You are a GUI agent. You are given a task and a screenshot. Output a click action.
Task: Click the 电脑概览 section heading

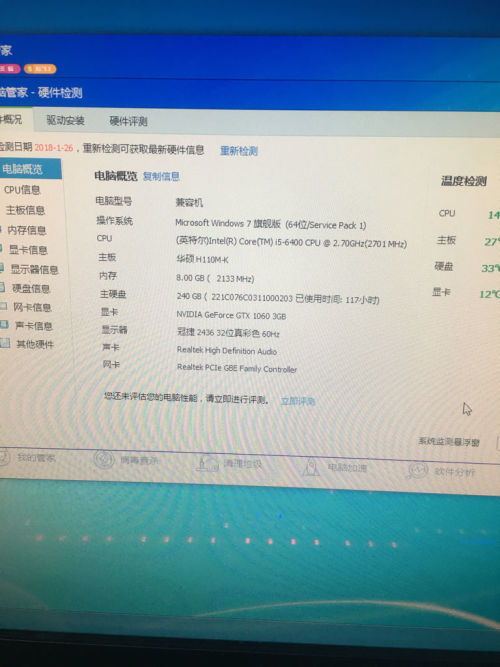click(116, 176)
